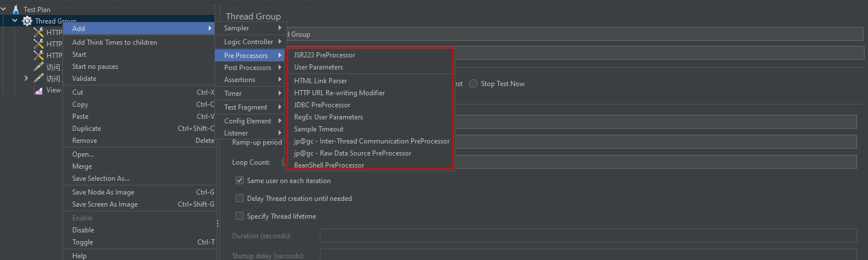Click the View listener graph icon
The width and height of the screenshot is (868, 260).
[x=38, y=90]
